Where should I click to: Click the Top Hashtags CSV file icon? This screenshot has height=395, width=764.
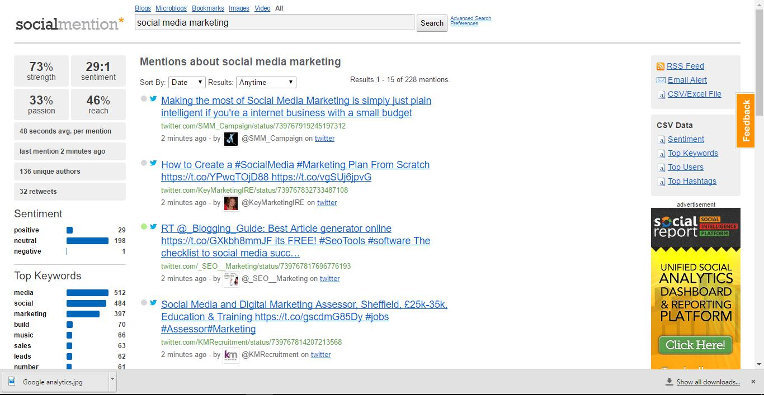661,182
